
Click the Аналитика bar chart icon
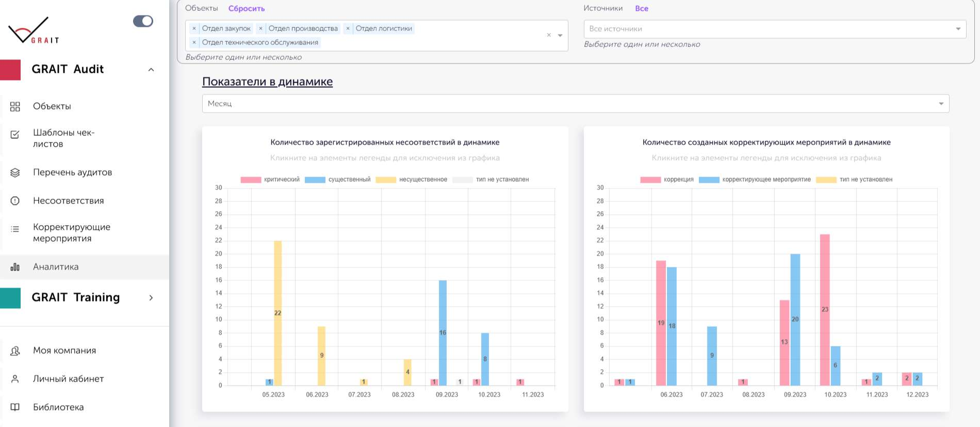tap(15, 267)
